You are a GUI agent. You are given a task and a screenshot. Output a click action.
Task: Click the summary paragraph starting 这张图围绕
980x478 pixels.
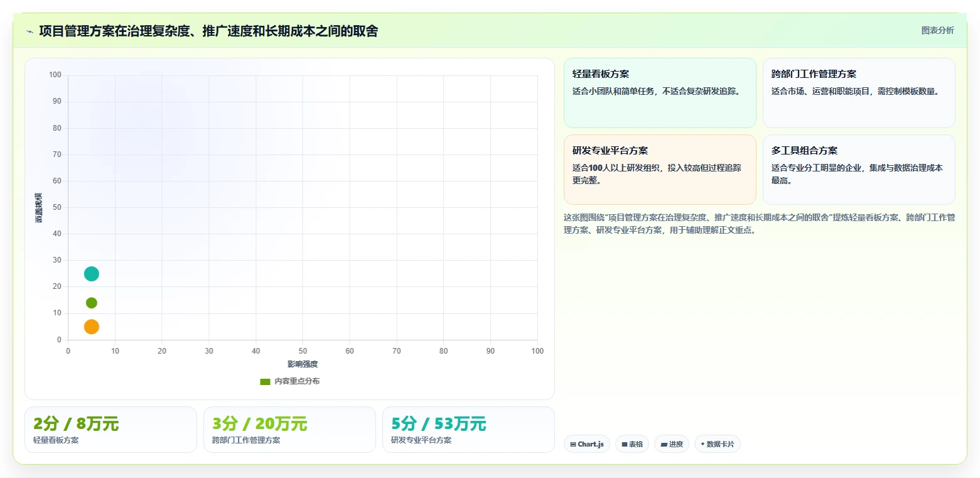pos(760,224)
